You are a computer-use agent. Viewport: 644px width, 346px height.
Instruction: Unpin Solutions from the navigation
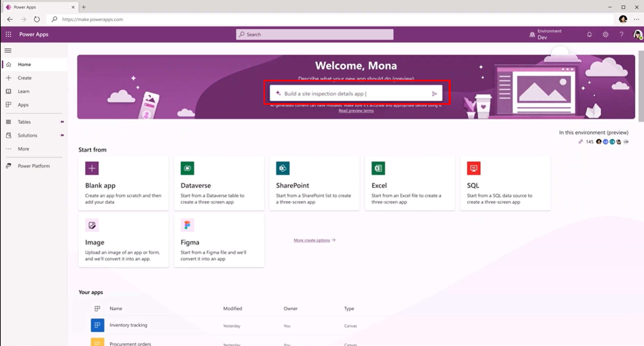coord(62,135)
